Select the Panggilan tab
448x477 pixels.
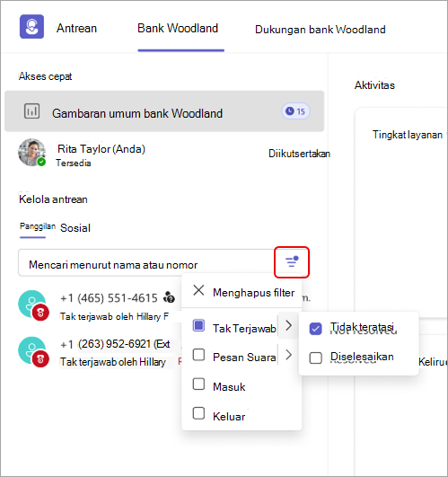point(38,226)
